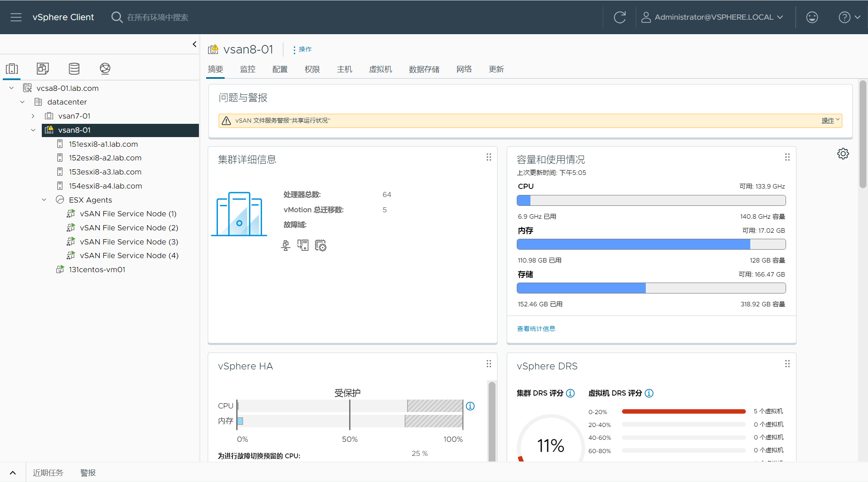Open the summary page customization gear
The width and height of the screenshot is (868, 482).
[x=843, y=154]
